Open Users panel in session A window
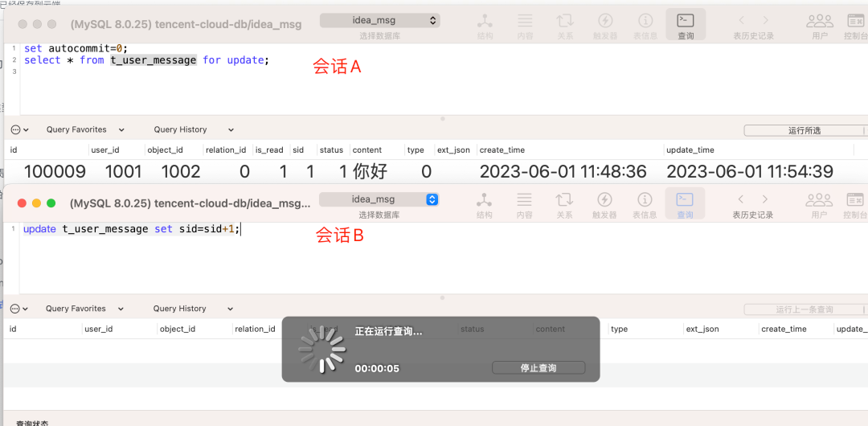This screenshot has width=868, height=426. click(x=820, y=26)
